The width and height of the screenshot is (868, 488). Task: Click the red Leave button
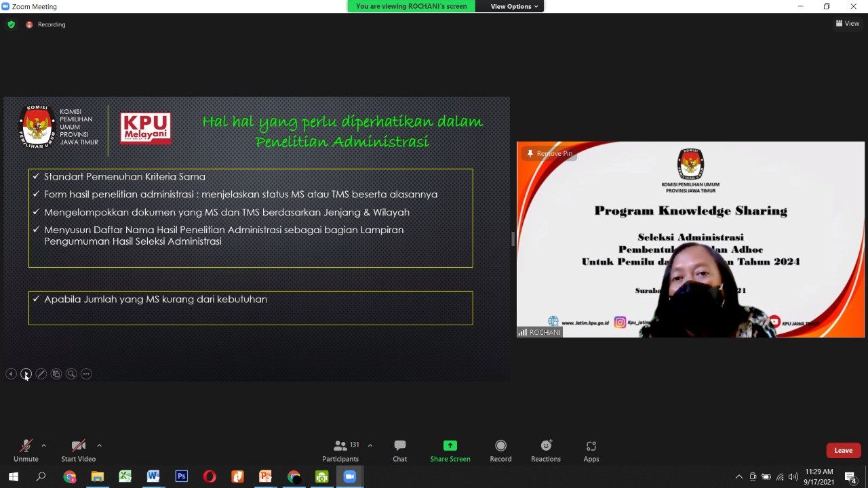(x=843, y=450)
